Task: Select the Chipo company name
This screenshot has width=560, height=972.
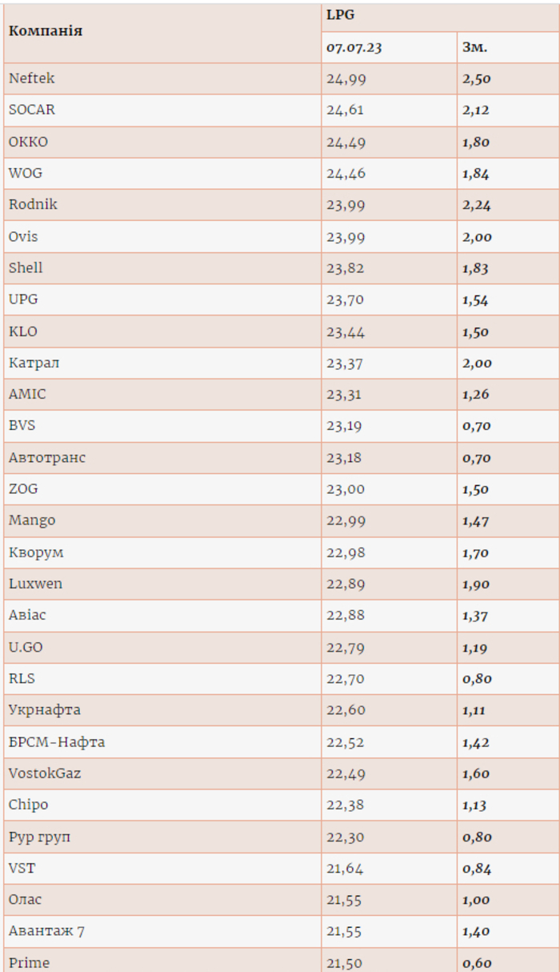Action: [29, 805]
